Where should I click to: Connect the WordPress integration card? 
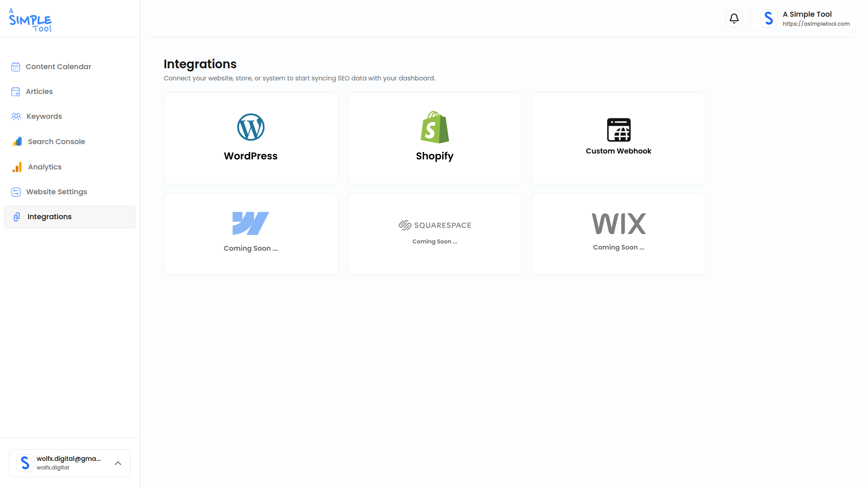[250, 138]
